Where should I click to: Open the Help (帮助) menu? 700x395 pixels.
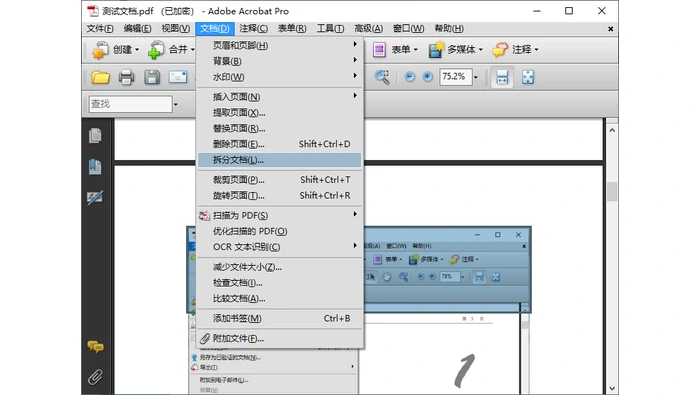click(x=449, y=29)
